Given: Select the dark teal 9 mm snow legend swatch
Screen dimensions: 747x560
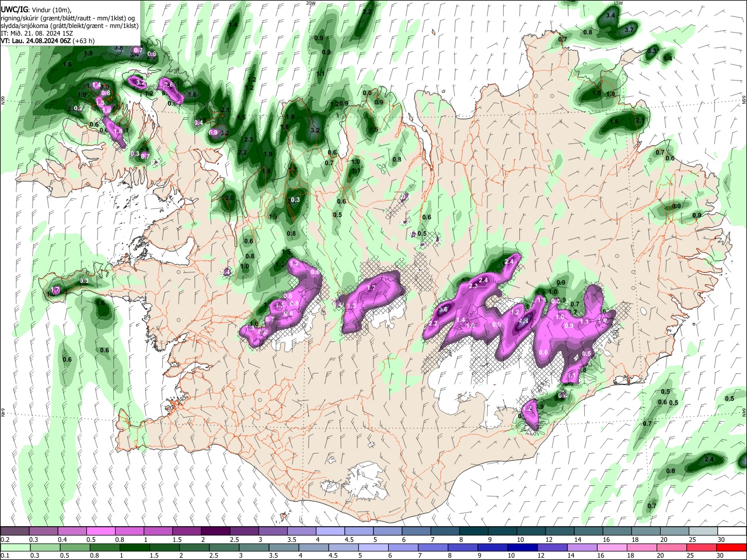Looking at the screenshot, I should pos(502,531).
